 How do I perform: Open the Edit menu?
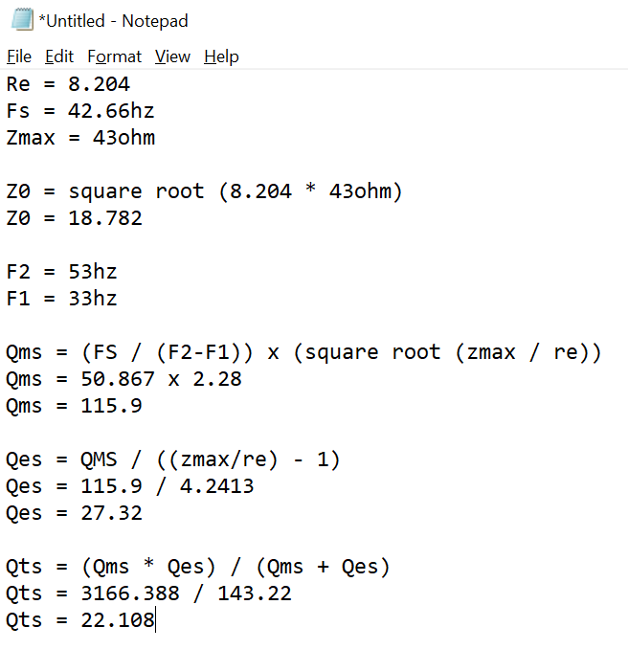[59, 56]
